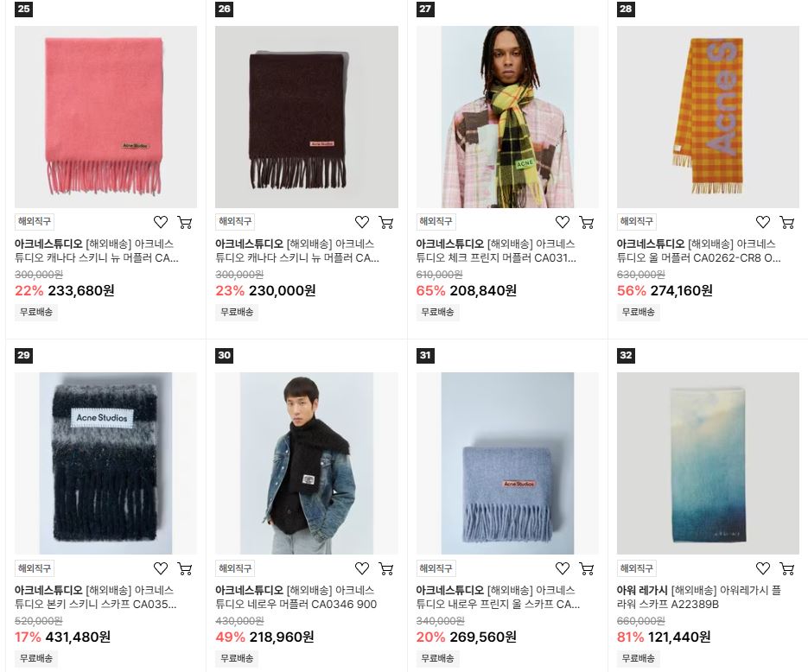Add item 29 black striped scarf to cart
The image size is (808, 672).
coord(184,568)
